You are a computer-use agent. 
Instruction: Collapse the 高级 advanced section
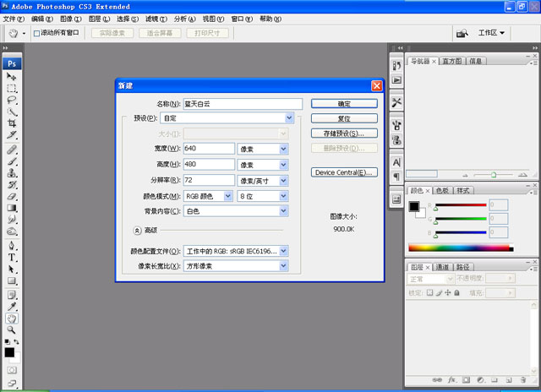pos(137,231)
